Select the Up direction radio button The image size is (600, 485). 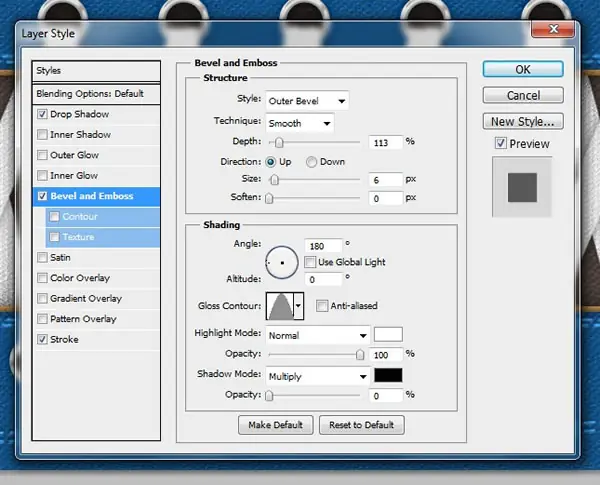[271, 162]
